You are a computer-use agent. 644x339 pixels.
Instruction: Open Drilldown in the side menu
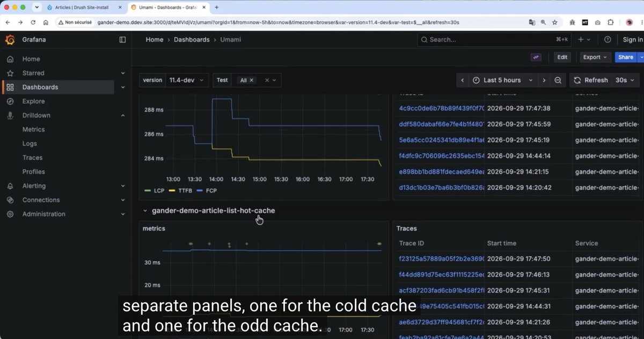(36, 115)
